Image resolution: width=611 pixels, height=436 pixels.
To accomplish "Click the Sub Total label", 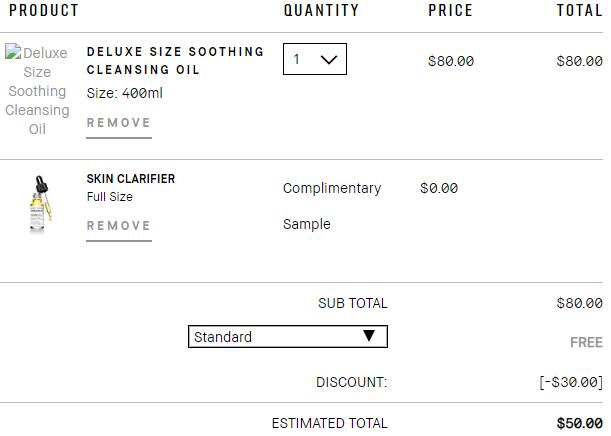I will 352,303.
